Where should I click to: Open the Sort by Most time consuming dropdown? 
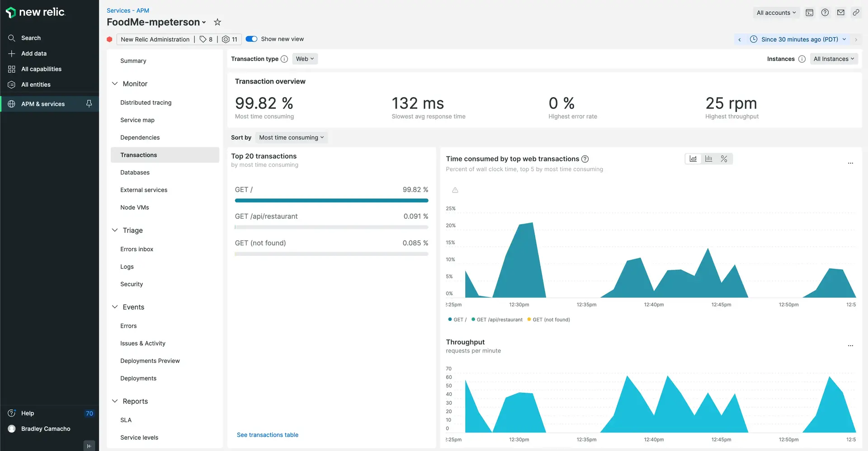tap(291, 137)
